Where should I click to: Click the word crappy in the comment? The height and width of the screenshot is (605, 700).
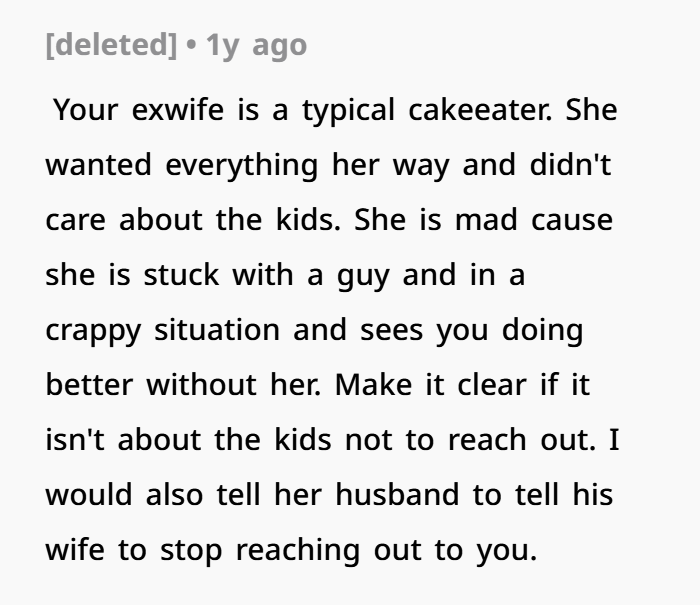point(93,331)
